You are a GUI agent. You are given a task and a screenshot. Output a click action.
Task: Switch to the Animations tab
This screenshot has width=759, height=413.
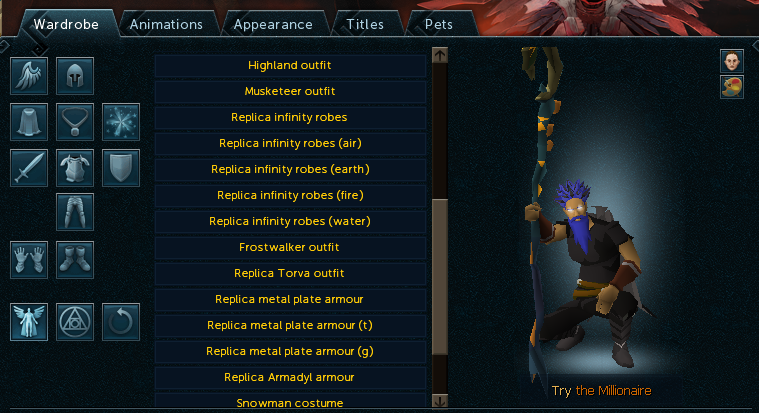[166, 24]
